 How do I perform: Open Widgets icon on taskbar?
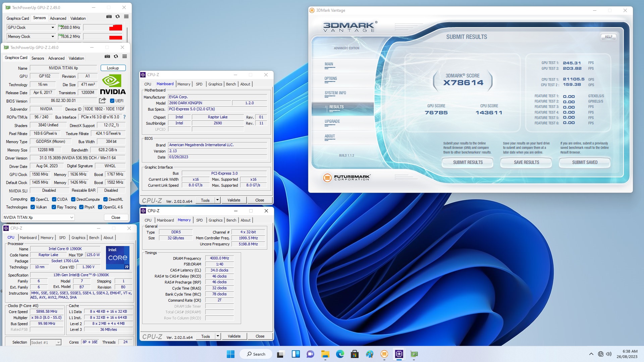tap(296, 354)
